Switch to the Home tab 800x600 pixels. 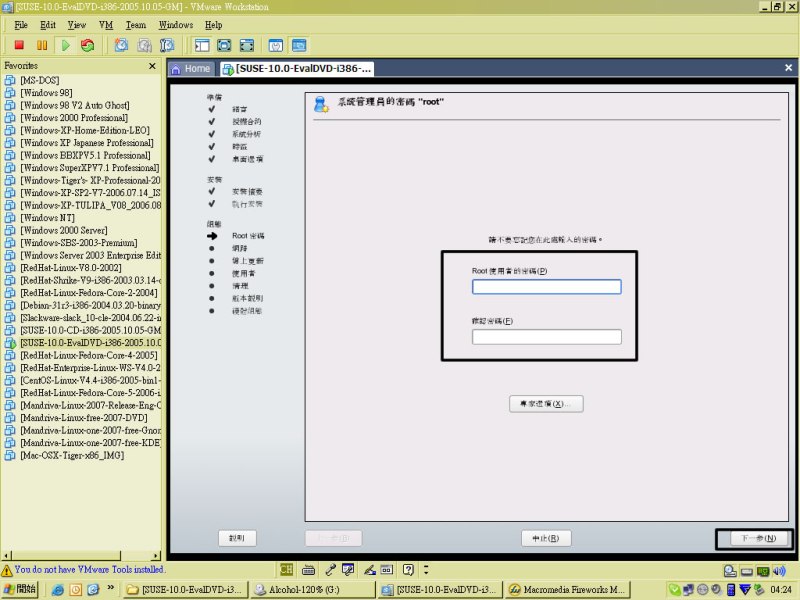(x=191, y=68)
